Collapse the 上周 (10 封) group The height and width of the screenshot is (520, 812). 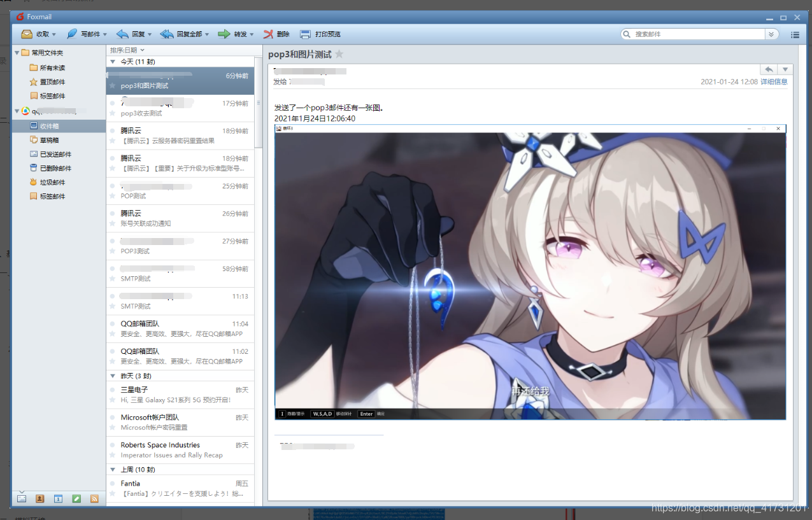[113, 469]
